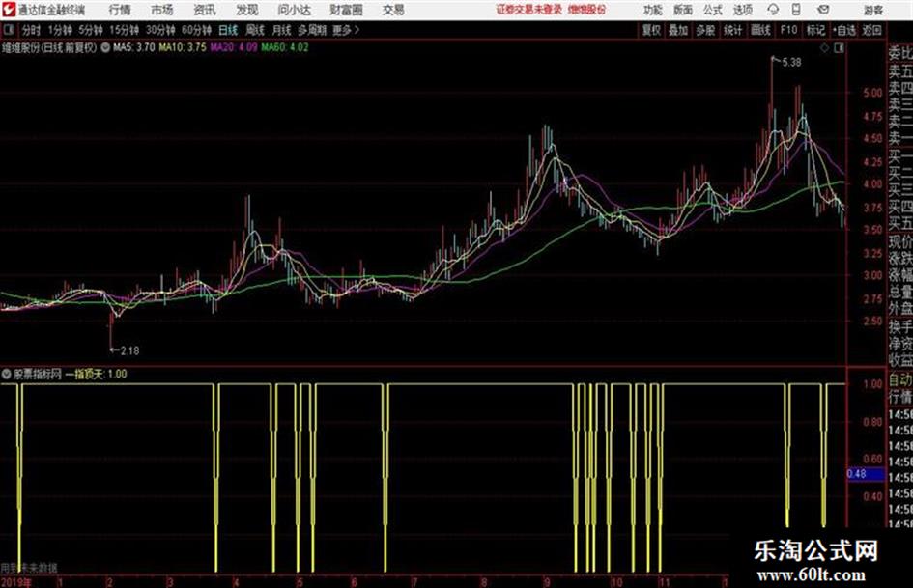Open the 版面 menu
Image resolution: width=913 pixels, height=588 pixels.
(x=683, y=10)
